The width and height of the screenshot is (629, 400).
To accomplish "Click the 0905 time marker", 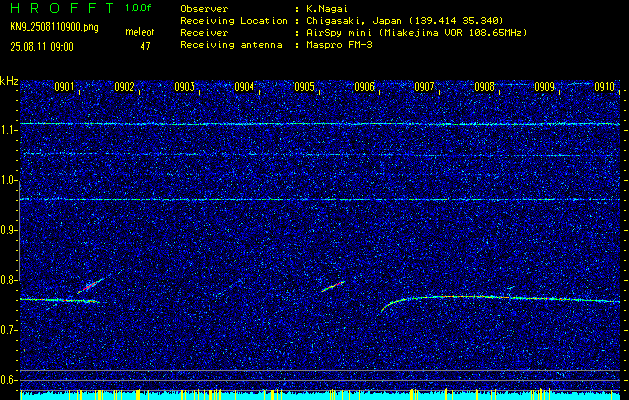I will (x=304, y=87).
